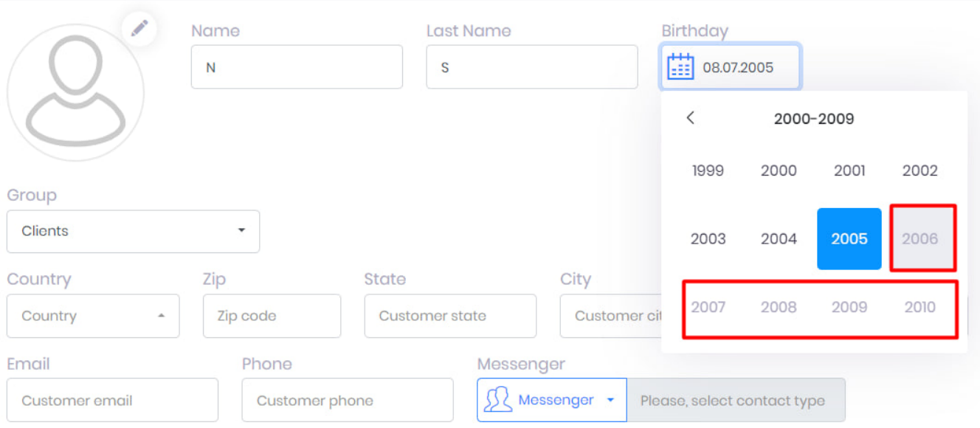Click the Messenger contacts icon
Image resolution: width=980 pixels, height=428 pixels.
497,400
